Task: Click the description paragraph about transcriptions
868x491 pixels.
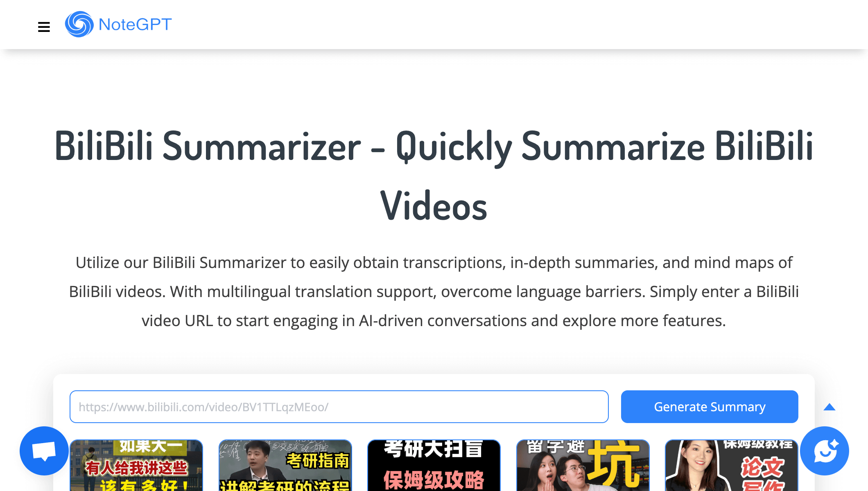Action: (x=434, y=292)
